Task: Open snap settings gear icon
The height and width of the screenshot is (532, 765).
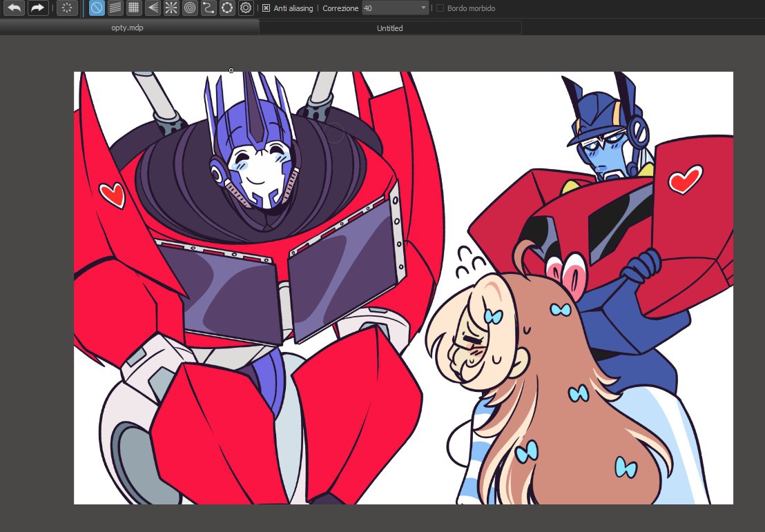Action: pyautogui.click(x=246, y=8)
